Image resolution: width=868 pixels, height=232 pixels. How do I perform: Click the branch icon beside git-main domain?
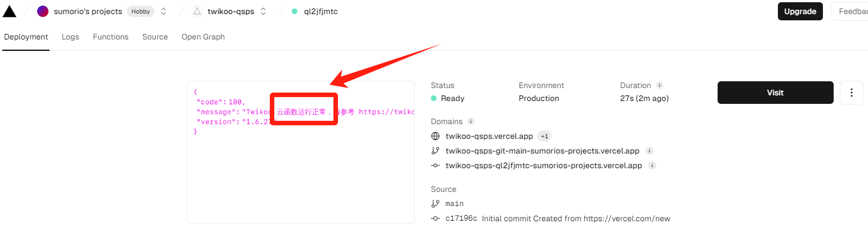[435, 151]
